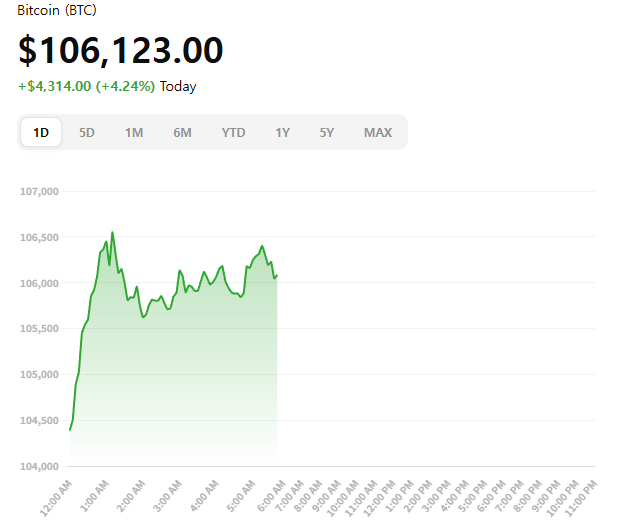Click the $106,123.00 price value
This screenshot has width=626, height=520.
tap(120, 50)
